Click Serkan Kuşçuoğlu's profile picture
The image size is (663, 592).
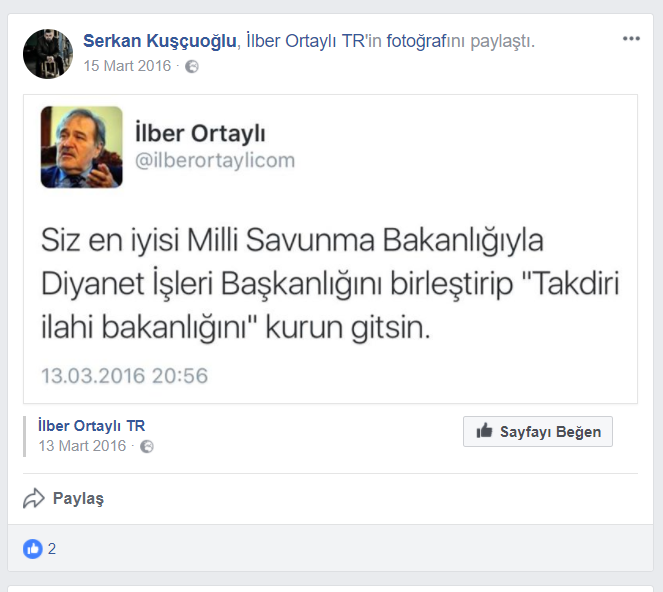(x=48, y=54)
